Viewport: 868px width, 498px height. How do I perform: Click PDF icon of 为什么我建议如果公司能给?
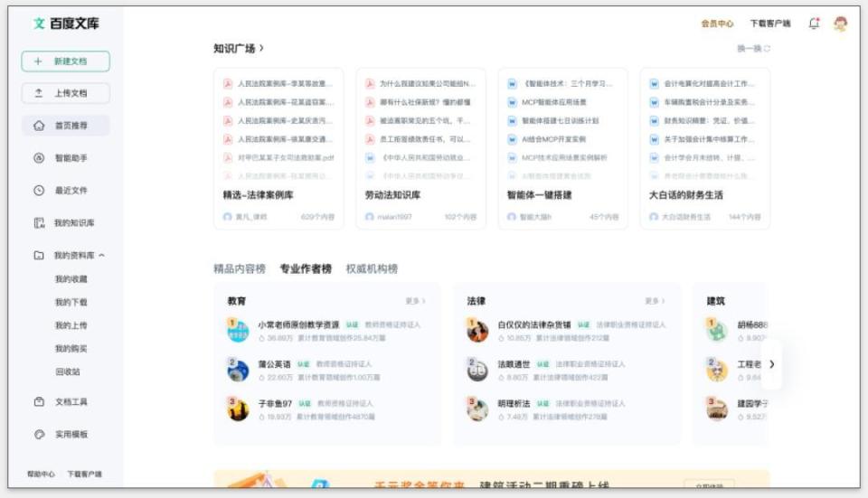point(370,83)
